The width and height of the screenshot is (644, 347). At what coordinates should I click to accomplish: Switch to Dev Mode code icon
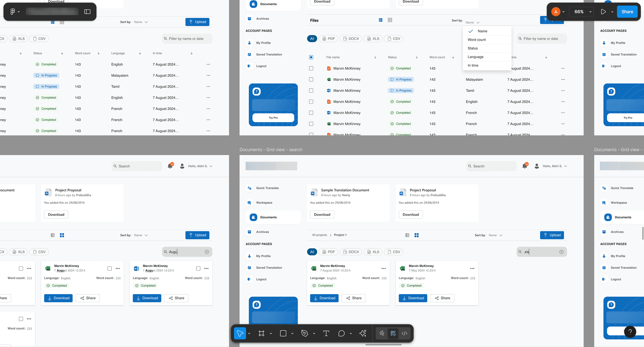[x=404, y=333]
